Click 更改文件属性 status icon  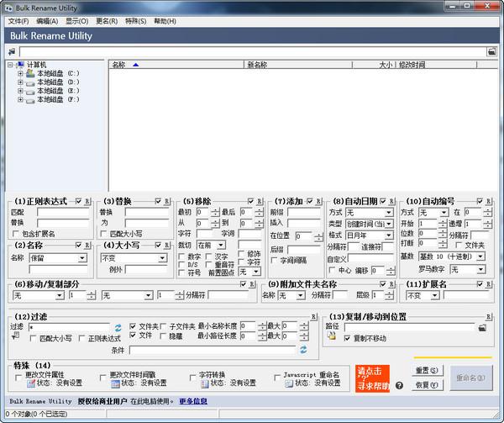pos(31,383)
